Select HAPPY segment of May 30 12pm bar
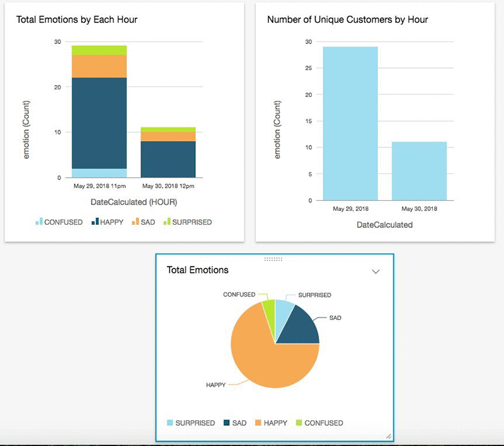The image size is (504, 446). click(168, 159)
